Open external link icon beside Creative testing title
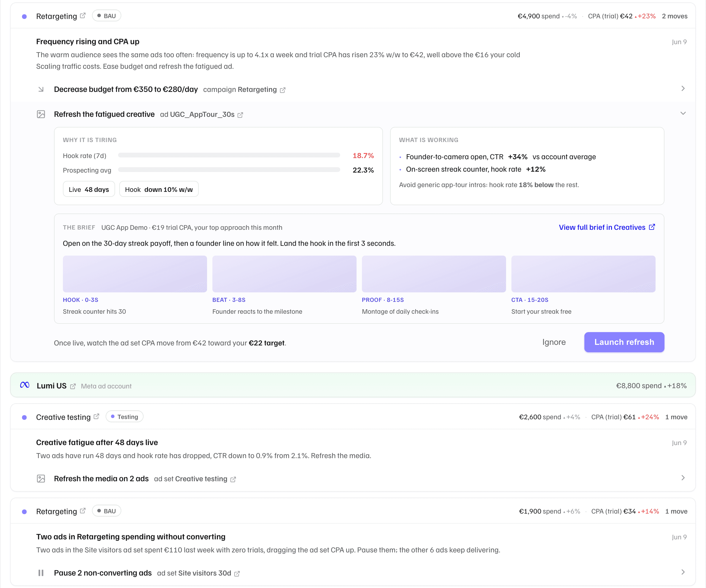Screen dimensions: 706x588 click(x=96, y=417)
